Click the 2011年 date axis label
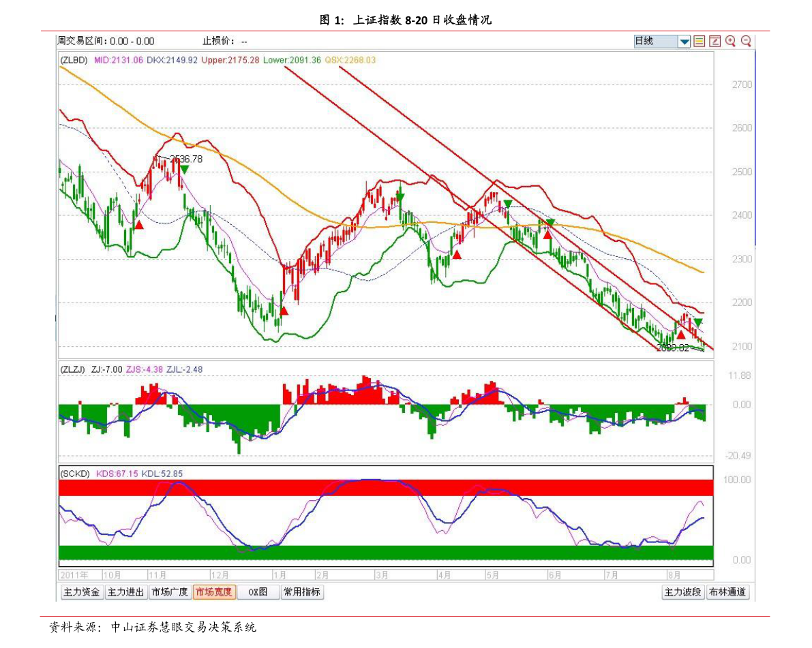 click(74, 575)
